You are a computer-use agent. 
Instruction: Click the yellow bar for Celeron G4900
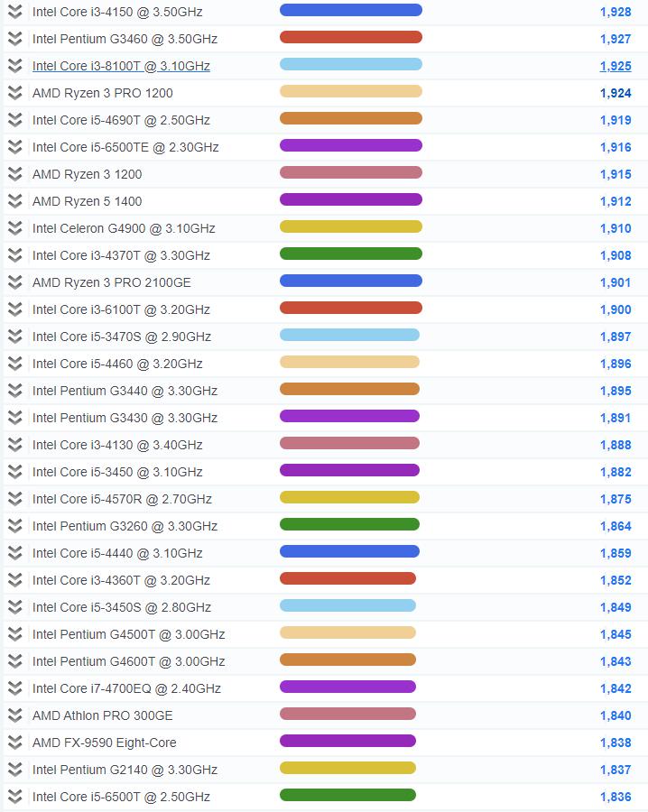tap(351, 226)
